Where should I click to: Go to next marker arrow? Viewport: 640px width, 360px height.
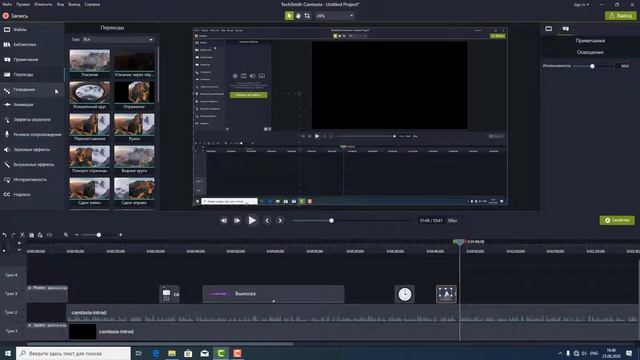(x=280, y=220)
